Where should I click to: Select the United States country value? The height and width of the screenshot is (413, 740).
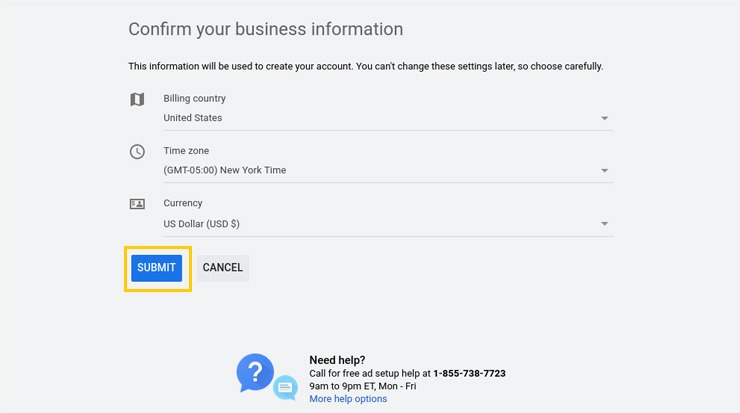coord(193,118)
